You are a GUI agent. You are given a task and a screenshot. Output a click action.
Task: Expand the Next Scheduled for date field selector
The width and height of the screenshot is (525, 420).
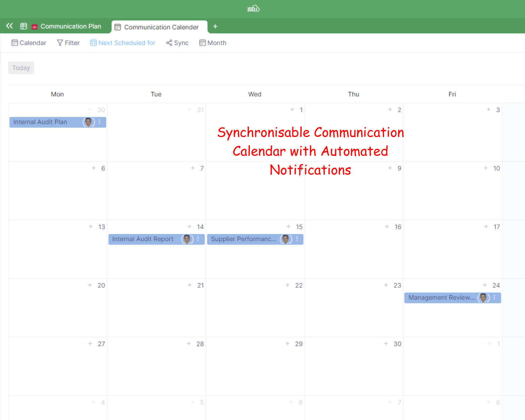coord(123,43)
